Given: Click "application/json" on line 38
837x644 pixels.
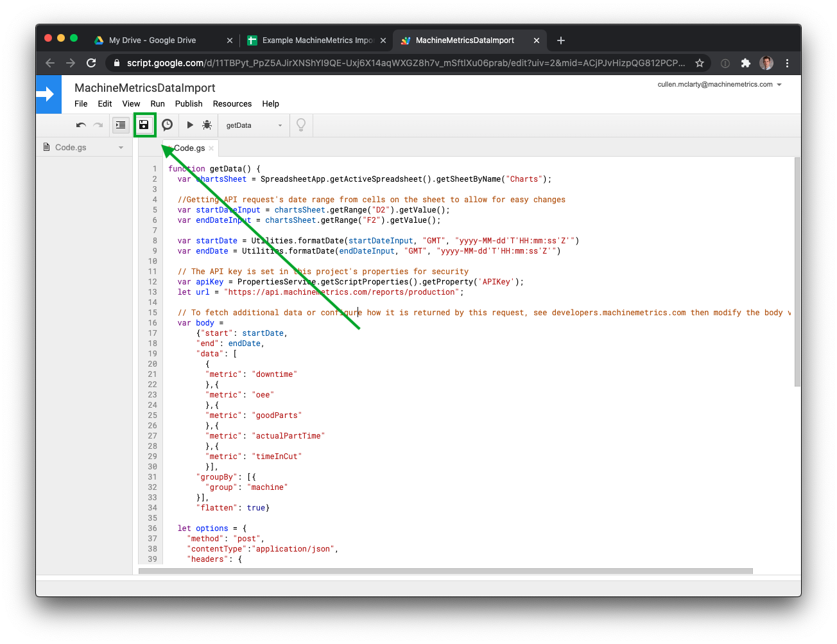Looking at the screenshot, I should pos(293,549).
